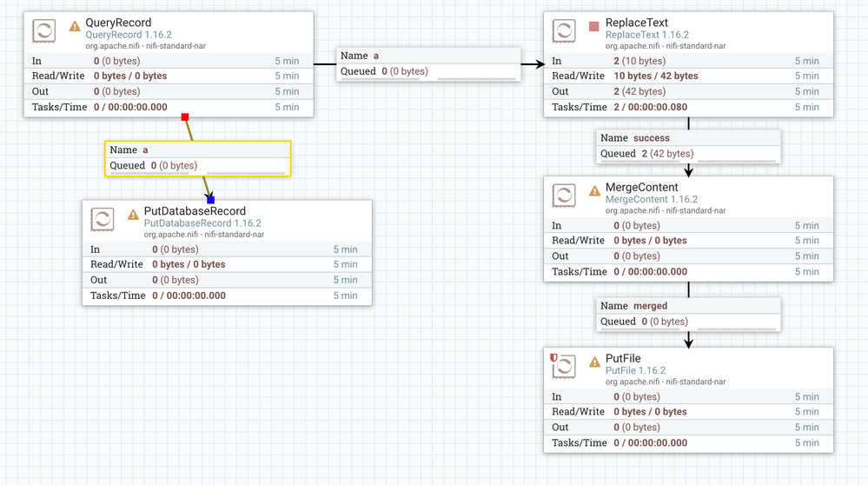Screen dimensions: 868x485
Task: Click the PutDatabaseRecord 1.16.2 type label
Action: [202, 223]
